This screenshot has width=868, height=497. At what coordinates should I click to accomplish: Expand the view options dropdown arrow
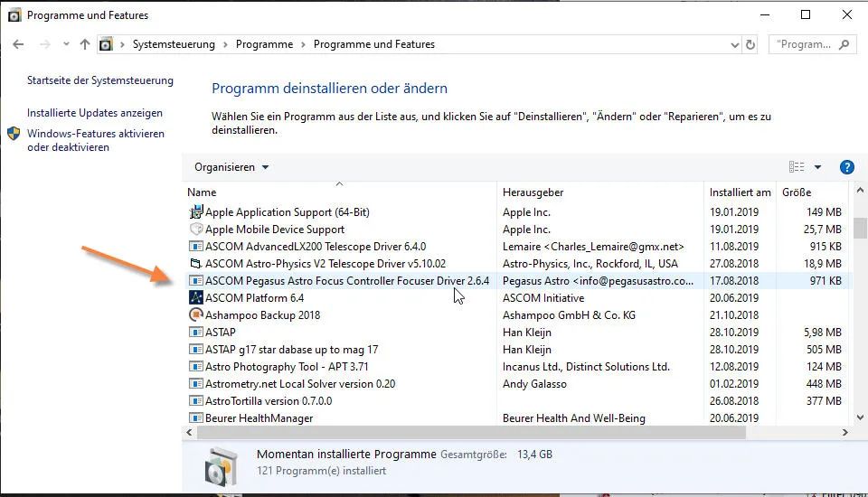pos(817,167)
